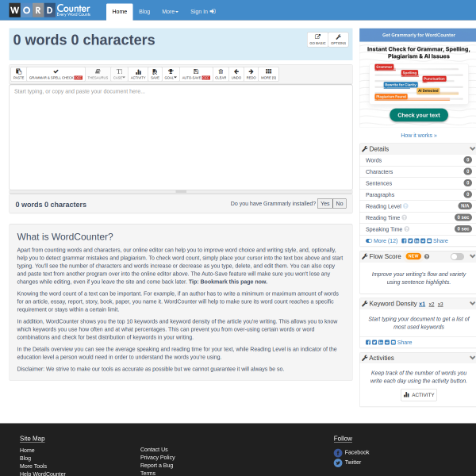
Task: Click the Flow Score help icon
Action: pos(427,256)
